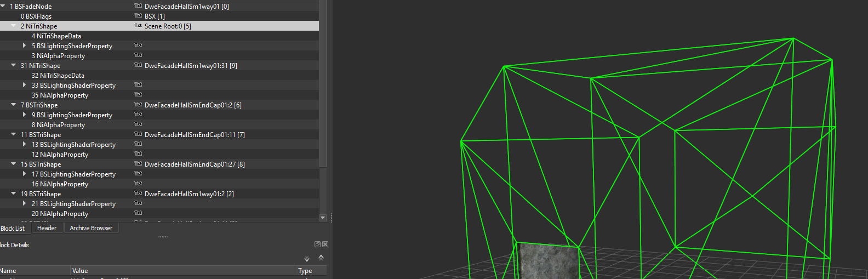Collapse the 1 BSFadeNode tree node
The height and width of the screenshot is (279, 868).
click(x=3, y=6)
